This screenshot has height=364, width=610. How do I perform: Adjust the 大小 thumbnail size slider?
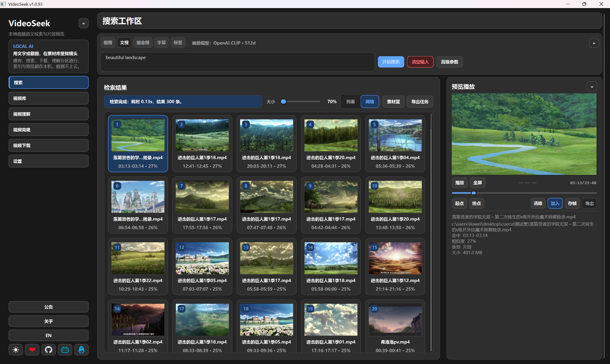pyautogui.click(x=300, y=101)
